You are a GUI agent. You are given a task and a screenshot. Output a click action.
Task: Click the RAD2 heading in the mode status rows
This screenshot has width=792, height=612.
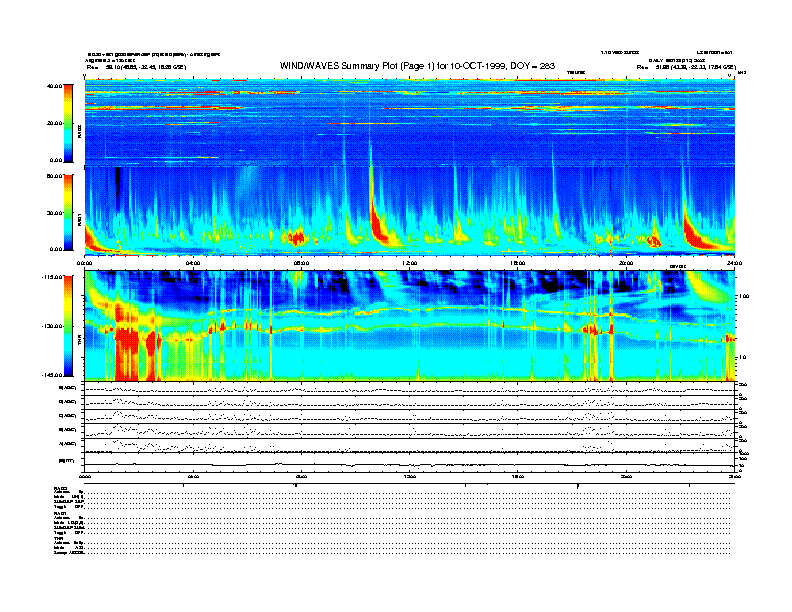(x=60, y=488)
